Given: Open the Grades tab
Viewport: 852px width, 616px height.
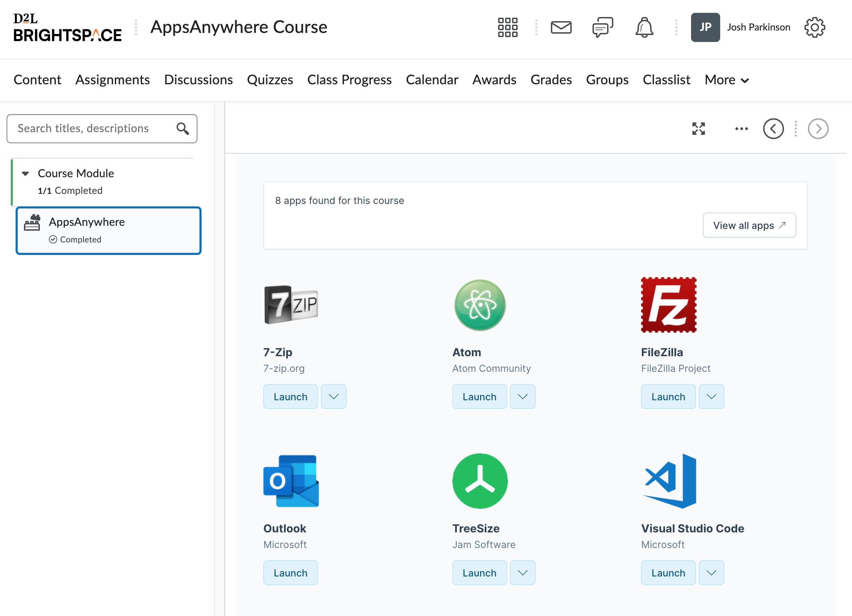Looking at the screenshot, I should [551, 80].
